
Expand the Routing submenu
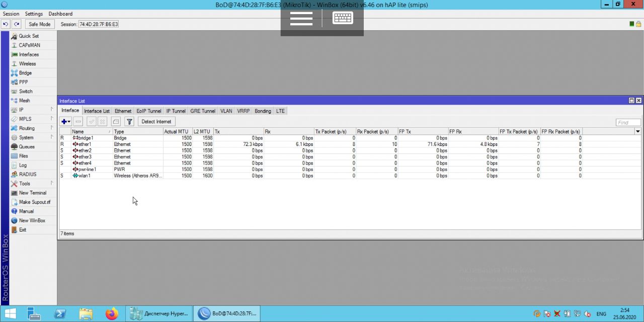point(33,128)
